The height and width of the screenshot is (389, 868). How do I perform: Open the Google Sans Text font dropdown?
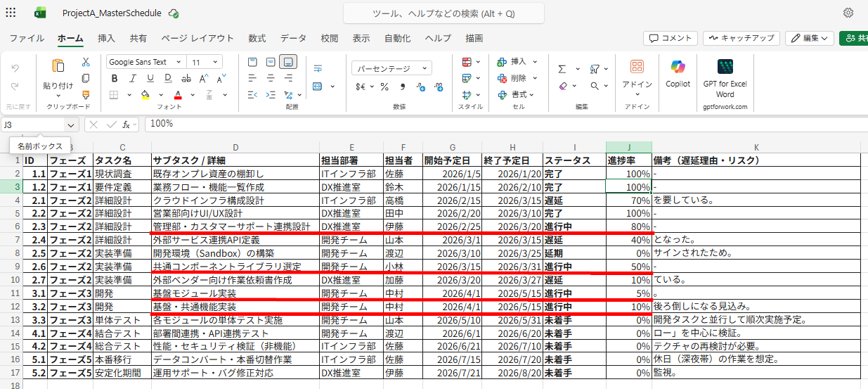(x=145, y=62)
